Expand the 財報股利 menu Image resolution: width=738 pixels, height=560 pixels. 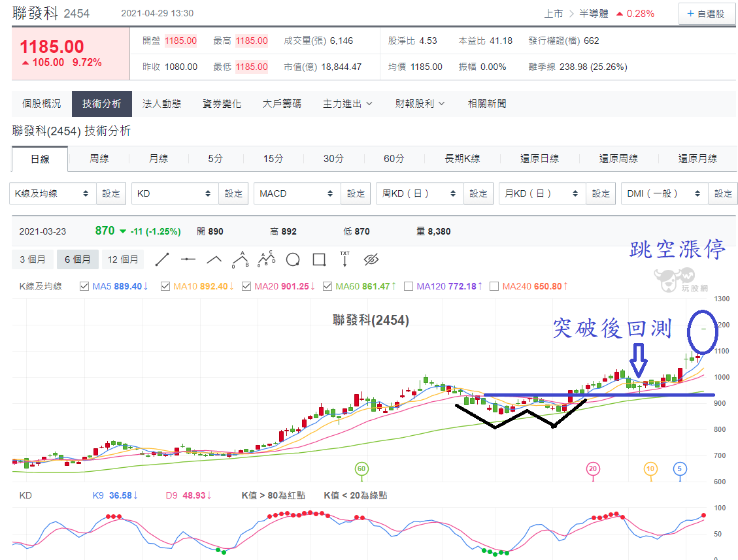[x=420, y=103]
